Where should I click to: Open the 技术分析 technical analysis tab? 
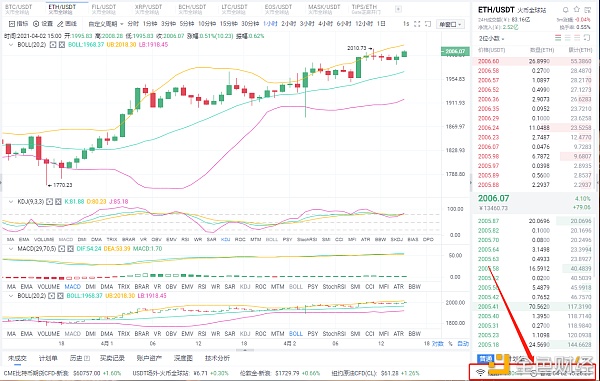coord(217,358)
